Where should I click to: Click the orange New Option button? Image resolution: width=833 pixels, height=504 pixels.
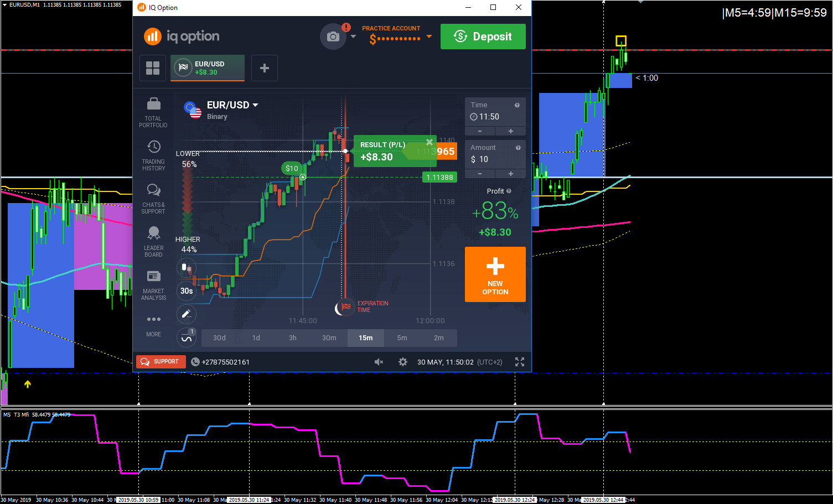pos(495,274)
